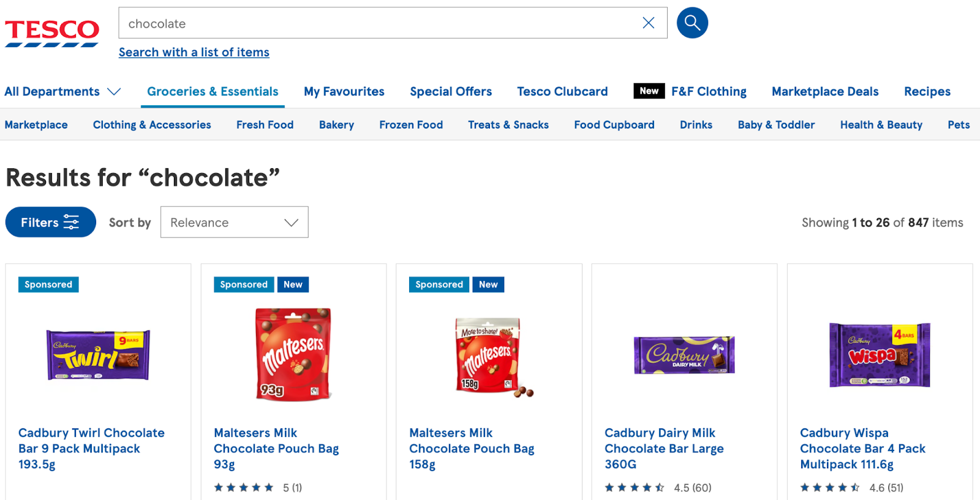Click the Filters sliders icon

pyautogui.click(x=72, y=222)
